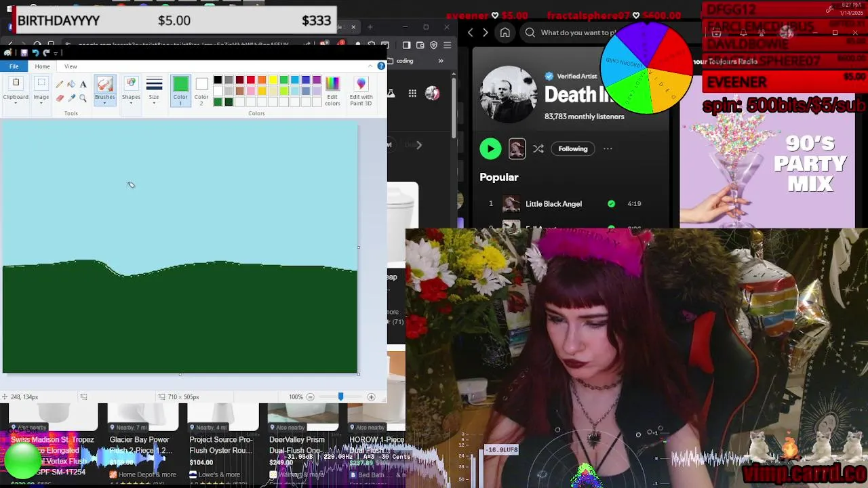Open a new browser tab
The width and height of the screenshot is (868, 488).
[x=370, y=27]
